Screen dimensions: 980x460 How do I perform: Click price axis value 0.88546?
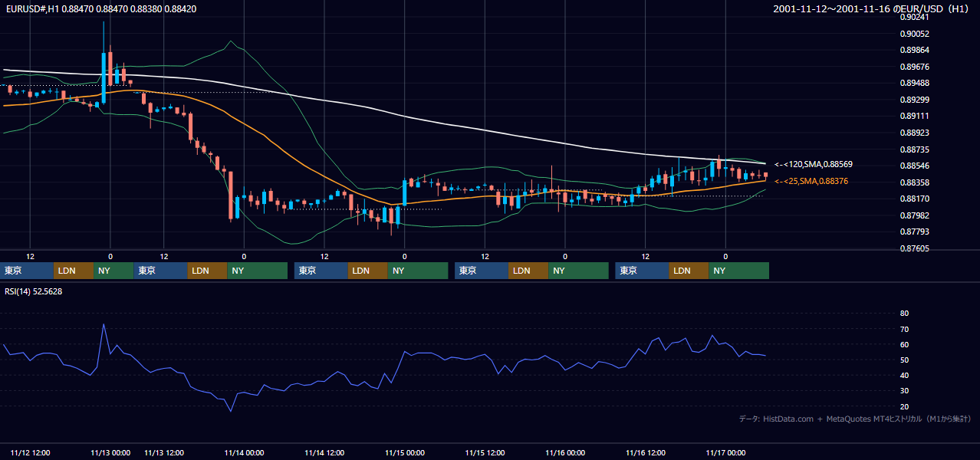(x=916, y=166)
